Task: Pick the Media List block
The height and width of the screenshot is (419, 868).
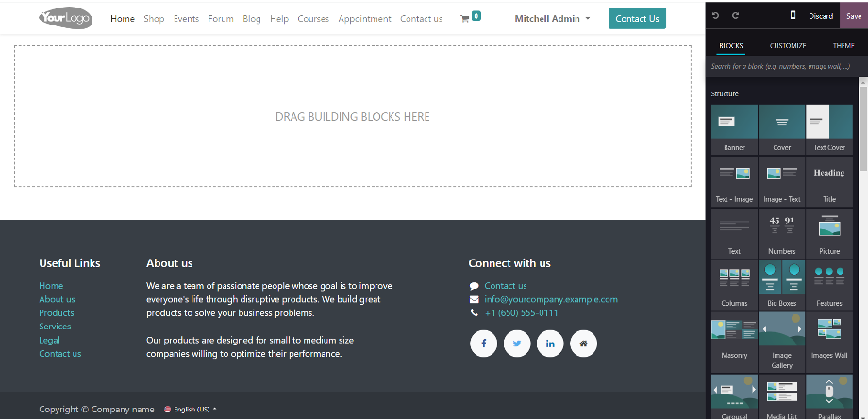Action: tap(781, 396)
